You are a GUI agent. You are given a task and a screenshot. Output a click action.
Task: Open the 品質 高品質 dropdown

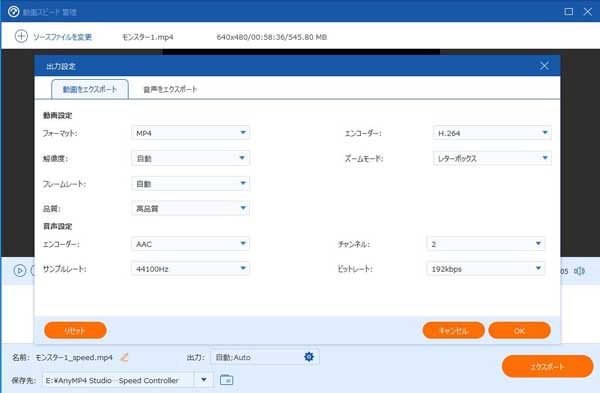[190, 208]
